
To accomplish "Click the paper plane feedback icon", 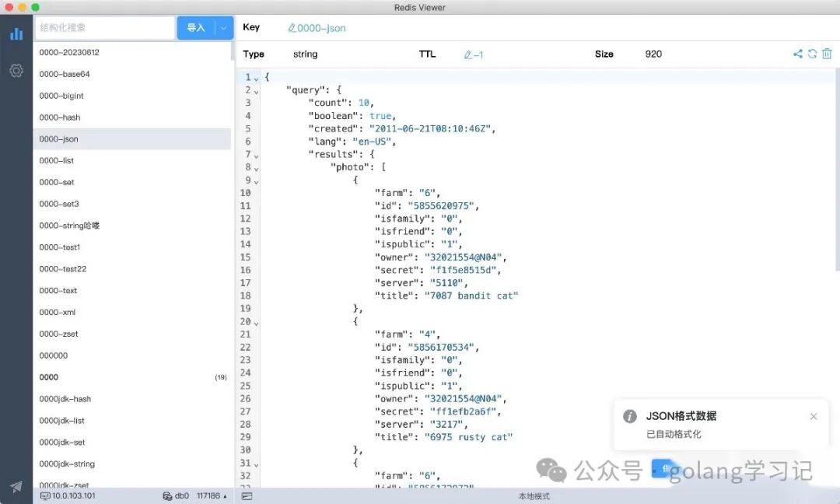I will tap(16, 486).
